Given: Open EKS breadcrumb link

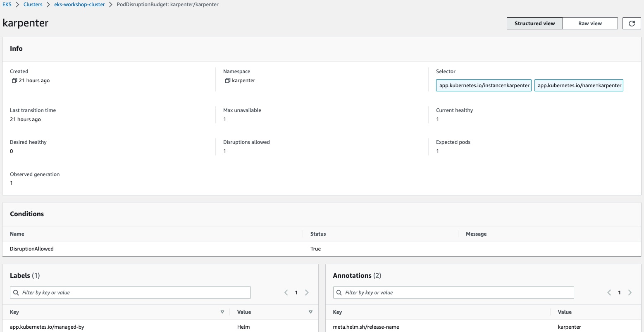Looking at the screenshot, I should point(7,5).
